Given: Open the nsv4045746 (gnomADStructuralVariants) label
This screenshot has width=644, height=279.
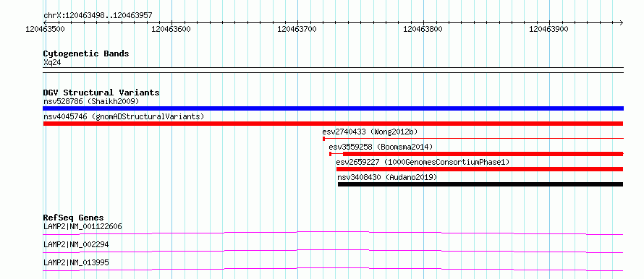Looking at the screenshot, I should tap(124, 116).
